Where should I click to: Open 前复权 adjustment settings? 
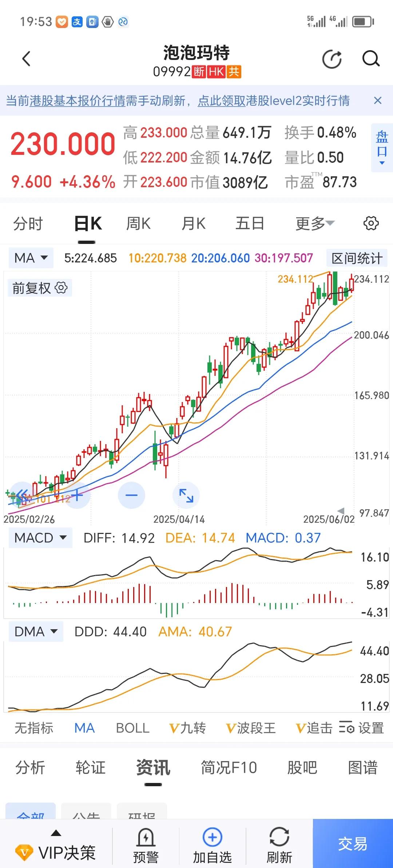pos(40,288)
